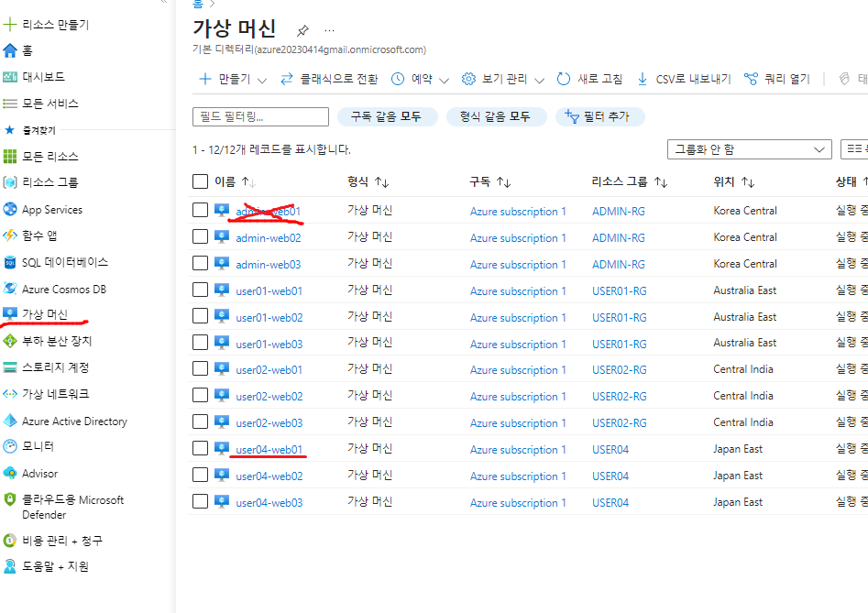Click the Storage accounts icon
868x613 pixels.
click(x=10, y=367)
